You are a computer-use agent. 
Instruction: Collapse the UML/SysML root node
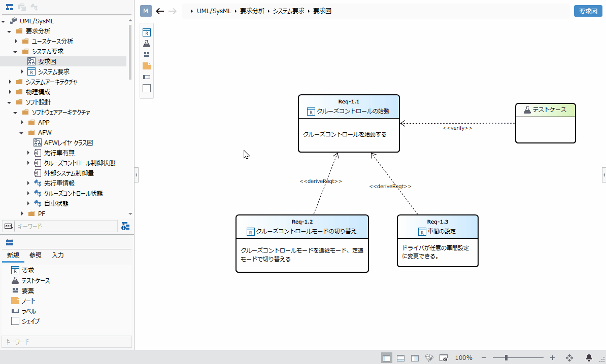[4, 22]
